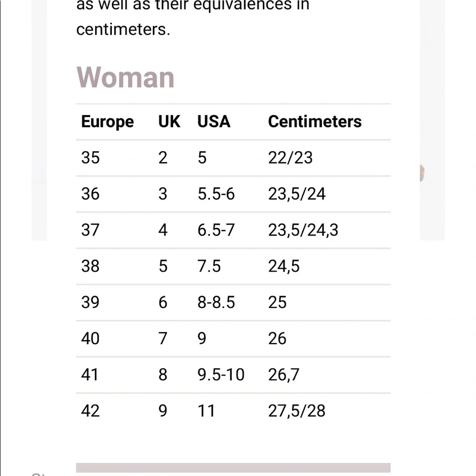The width and height of the screenshot is (476, 476).
Task: Click the 22/23 centimeters value
Action: tap(290, 158)
